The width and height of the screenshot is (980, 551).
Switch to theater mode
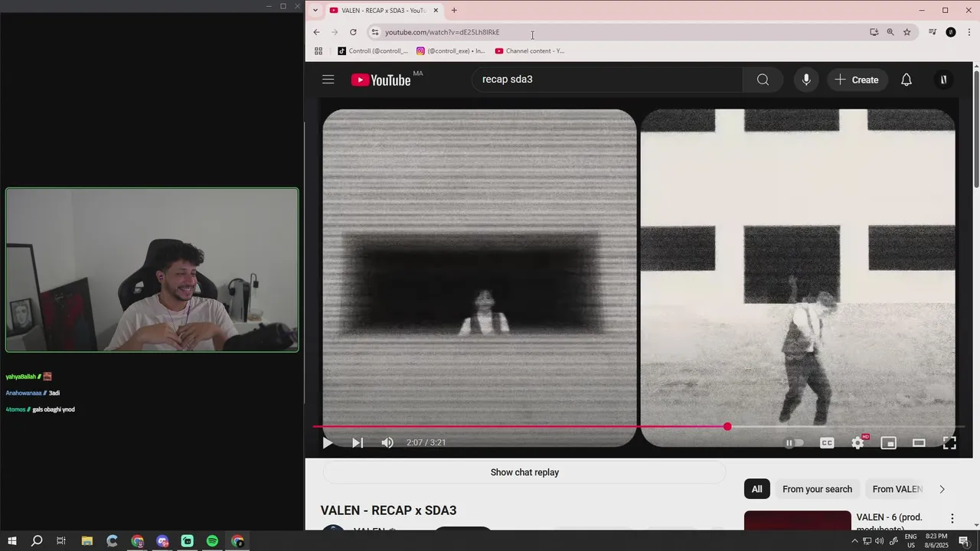(x=919, y=442)
